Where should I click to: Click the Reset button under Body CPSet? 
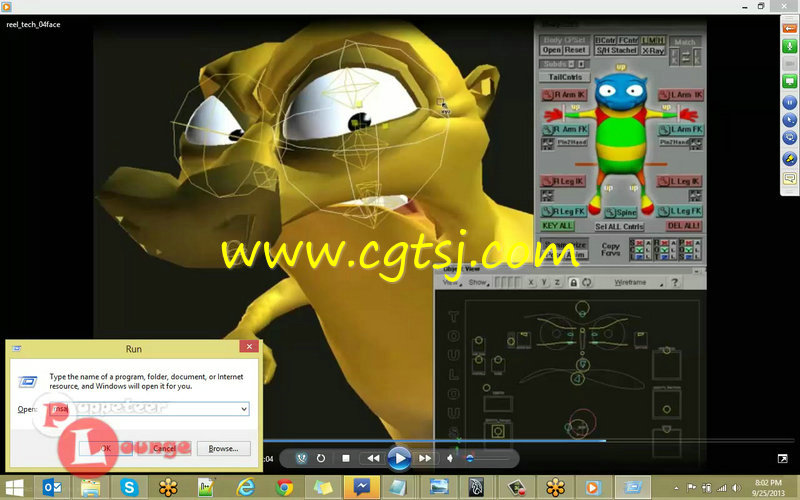(575, 50)
